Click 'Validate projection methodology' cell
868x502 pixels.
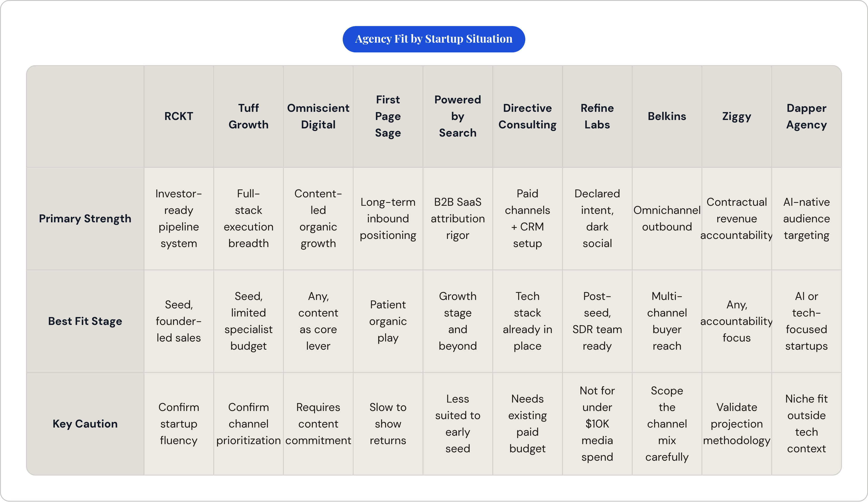737,424
